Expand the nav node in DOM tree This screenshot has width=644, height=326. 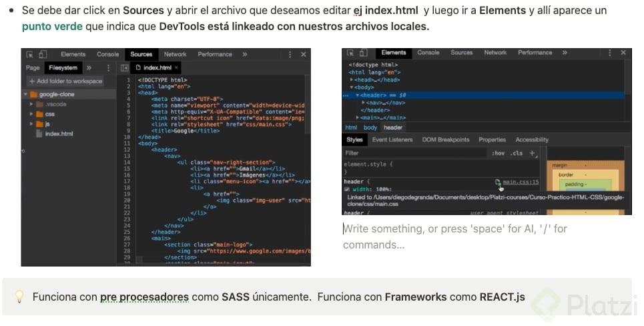(363, 102)
